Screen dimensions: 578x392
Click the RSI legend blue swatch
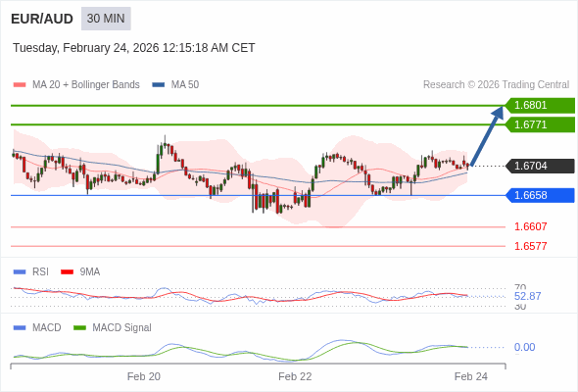[20, 272]
